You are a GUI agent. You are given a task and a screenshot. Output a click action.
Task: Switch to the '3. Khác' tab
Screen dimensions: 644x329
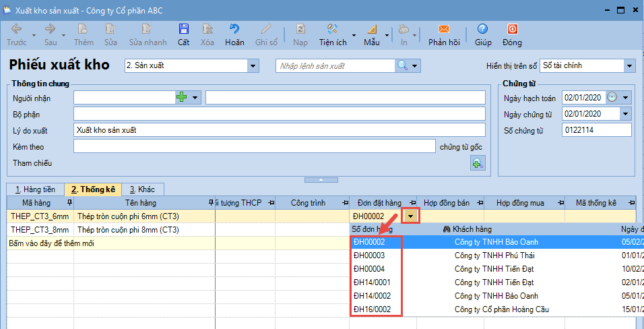click(142, 189)
